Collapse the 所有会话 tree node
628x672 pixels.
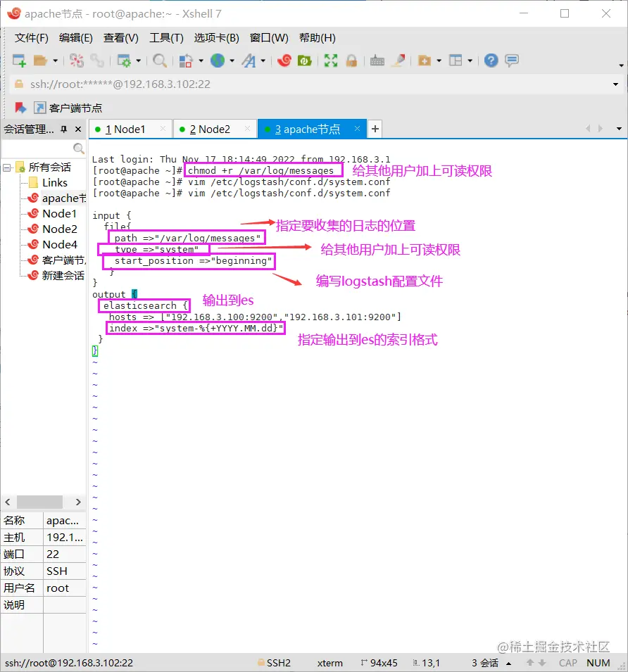(x=7, y=167)
